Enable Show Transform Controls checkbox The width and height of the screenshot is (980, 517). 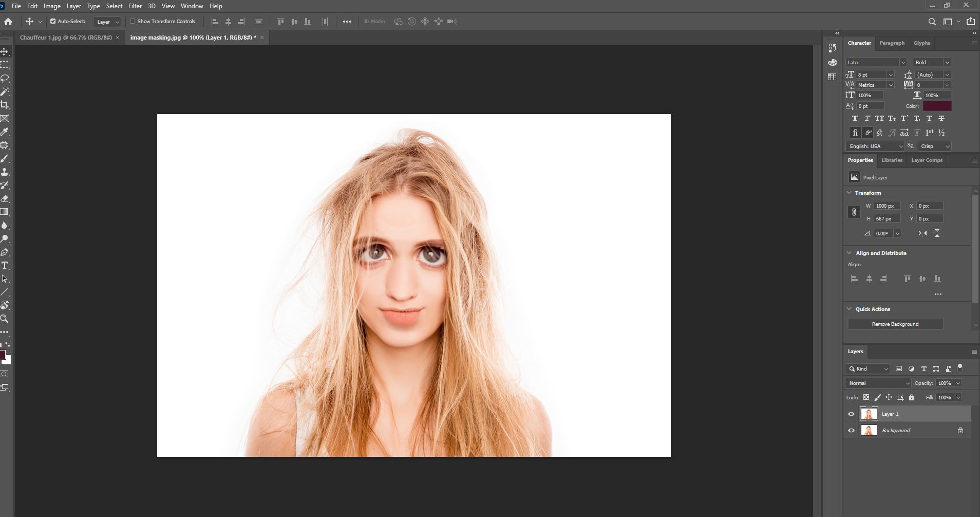tap(133, 22)
